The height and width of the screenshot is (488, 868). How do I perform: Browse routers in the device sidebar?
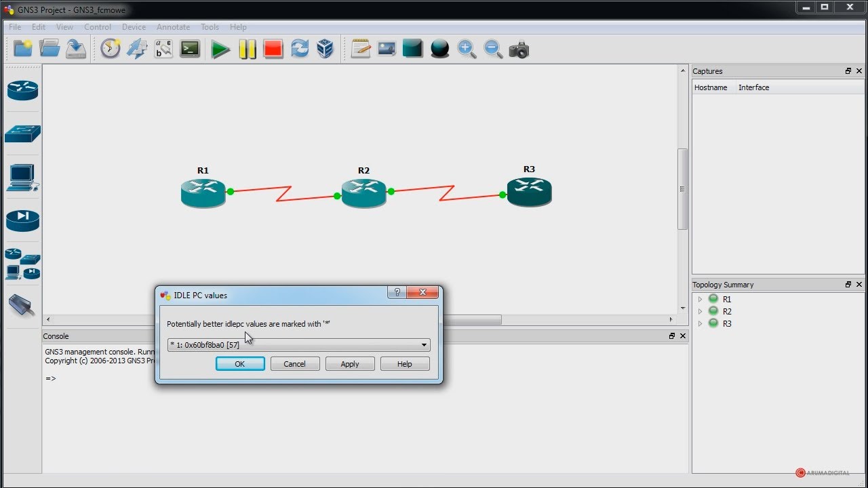(x=22, y=90)
